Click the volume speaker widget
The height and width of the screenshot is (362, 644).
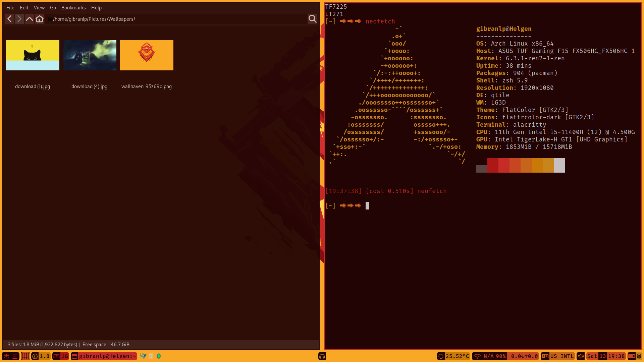581,356
